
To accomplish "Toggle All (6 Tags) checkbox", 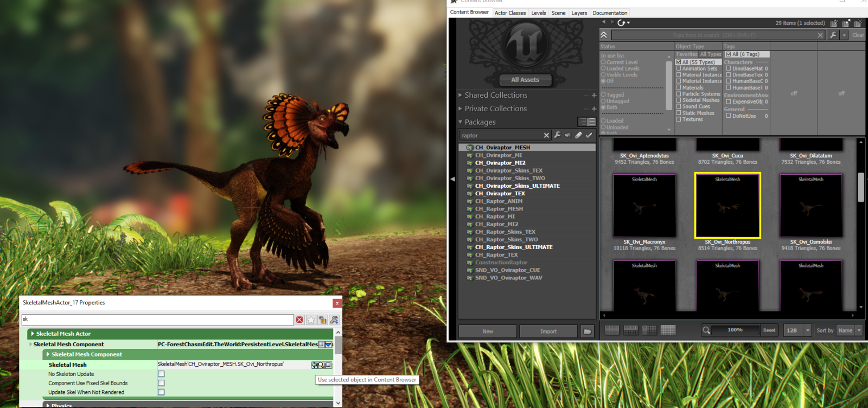I will [x=729, y=54].
